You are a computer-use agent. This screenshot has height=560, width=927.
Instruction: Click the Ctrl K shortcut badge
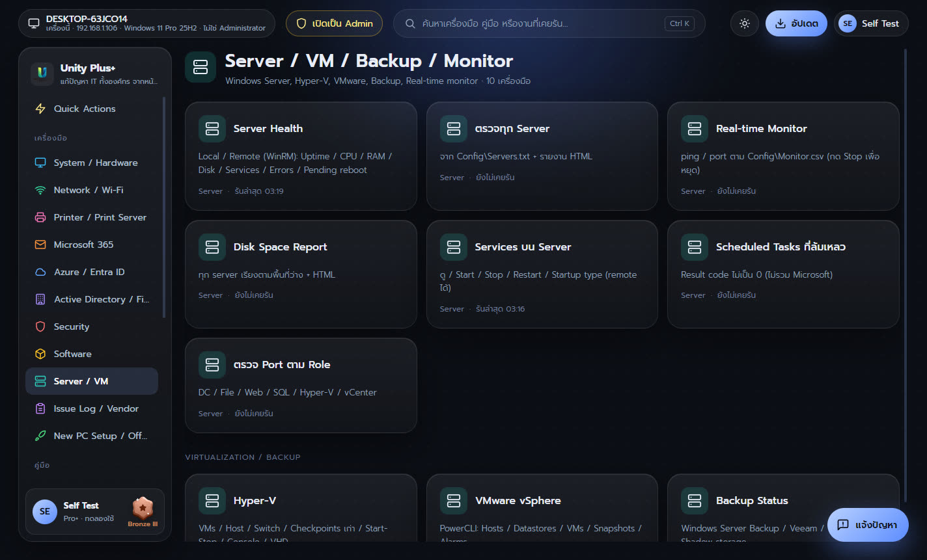coord(680,23)
